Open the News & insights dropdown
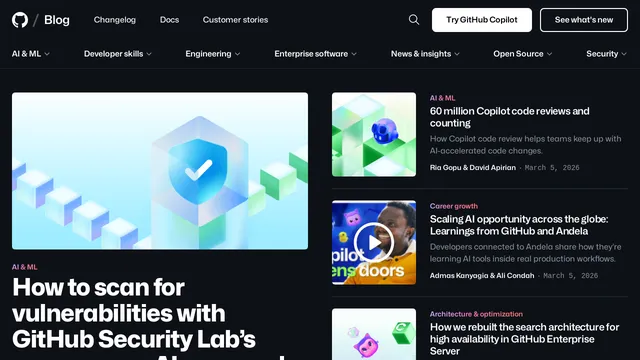 coord(425,54)
